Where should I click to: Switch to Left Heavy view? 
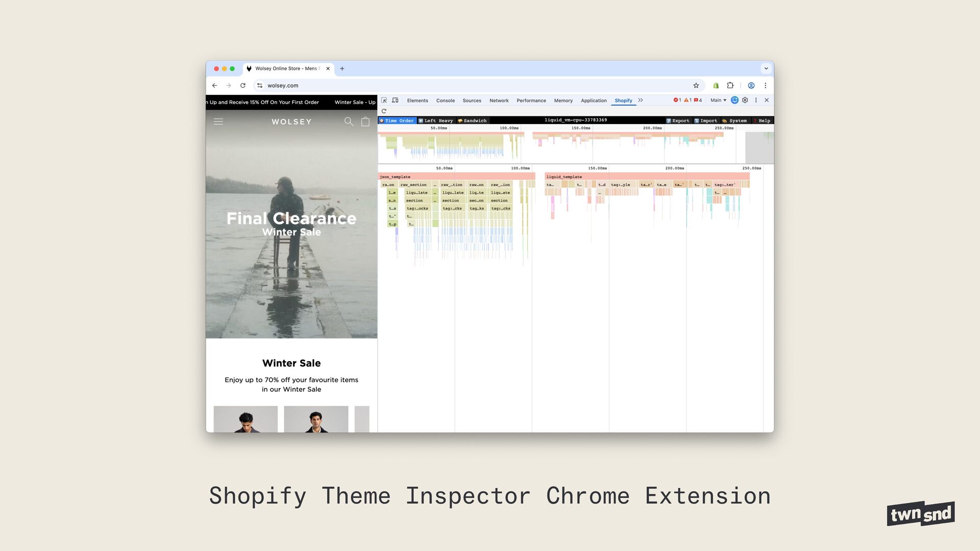[x=436, y=121]
